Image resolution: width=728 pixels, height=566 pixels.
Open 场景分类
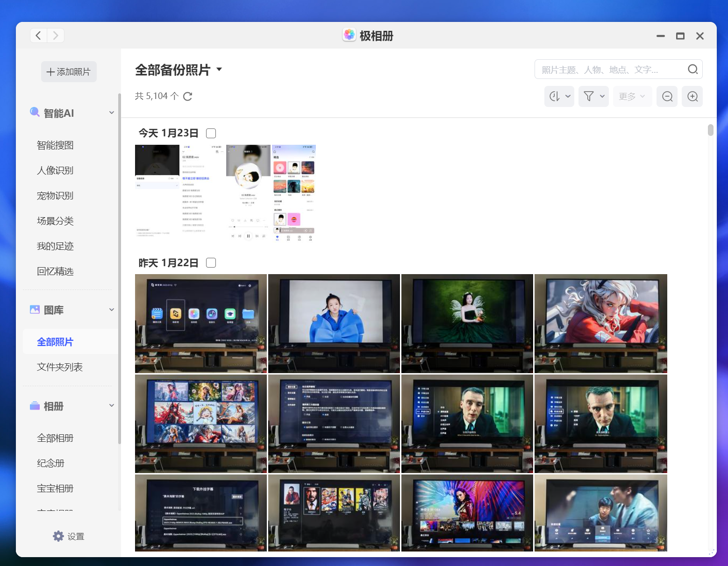55,221
